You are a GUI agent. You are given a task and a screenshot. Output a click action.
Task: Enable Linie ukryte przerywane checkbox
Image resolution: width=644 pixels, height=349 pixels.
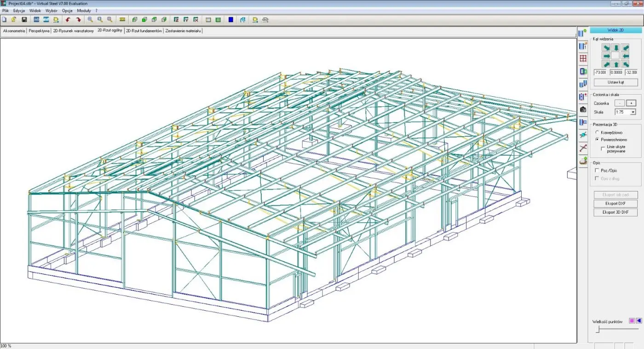click(x=603, y=148)
